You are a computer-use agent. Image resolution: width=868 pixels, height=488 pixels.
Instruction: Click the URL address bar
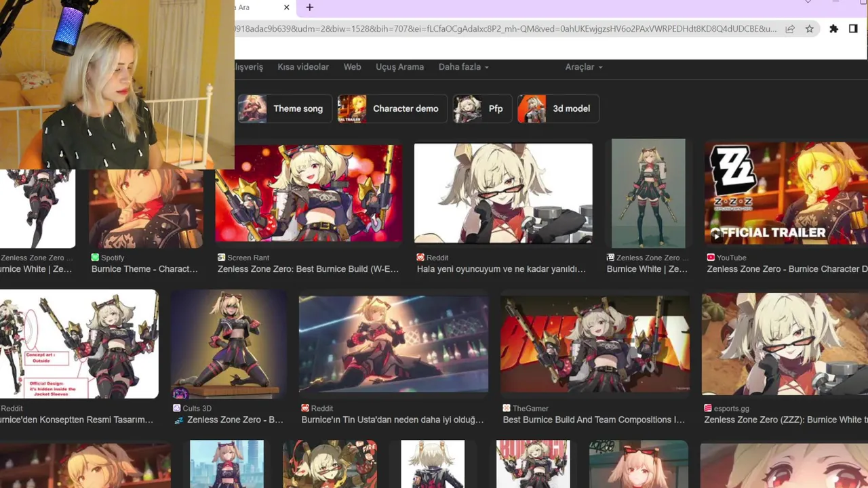coord(506,28)
